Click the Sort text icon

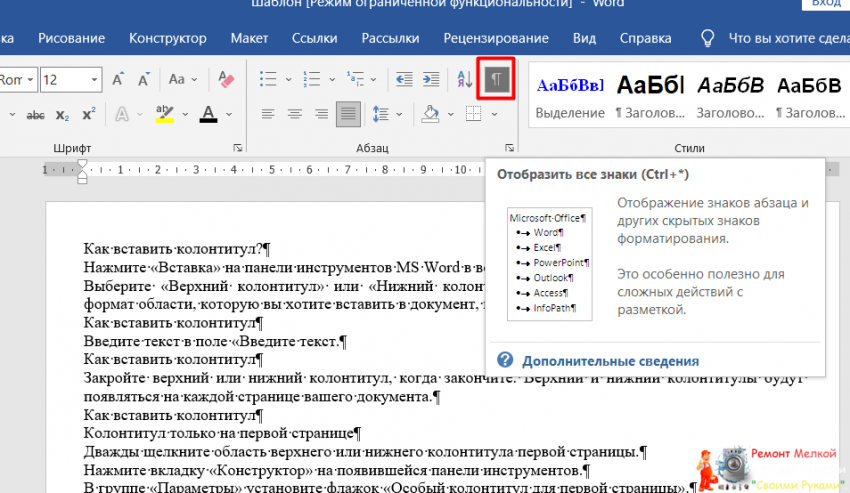pyautogui.click(x=466, y=80)
